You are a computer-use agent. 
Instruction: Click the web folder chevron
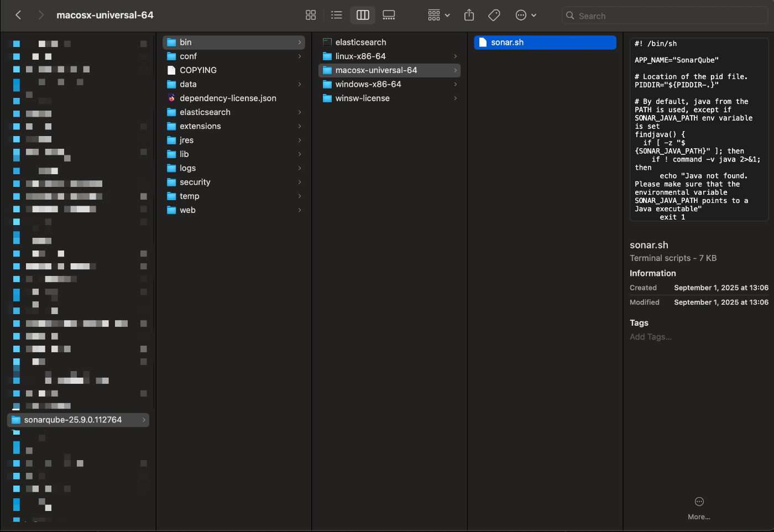(x=300, y=210)
